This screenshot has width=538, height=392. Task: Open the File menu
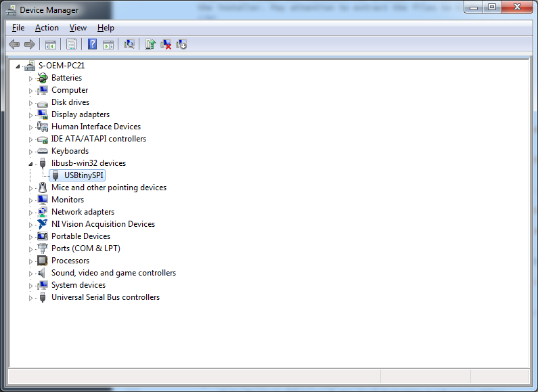coord(18,28)
